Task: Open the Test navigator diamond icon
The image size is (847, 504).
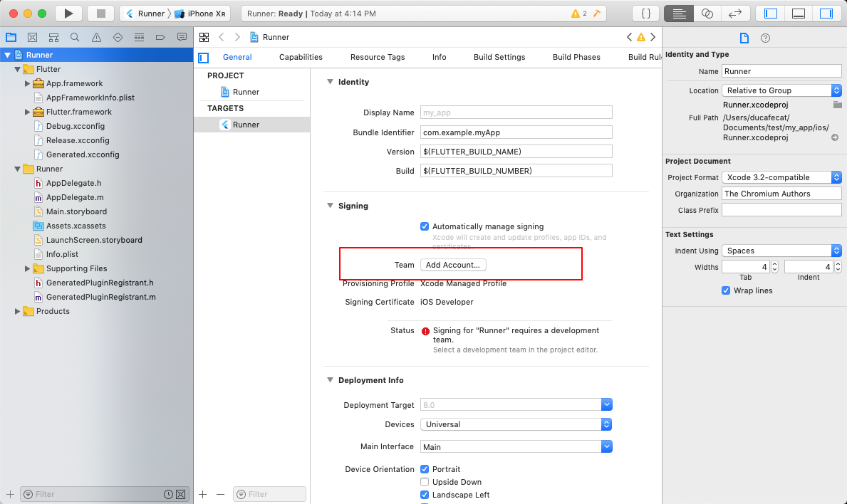Action: point(118,37)
